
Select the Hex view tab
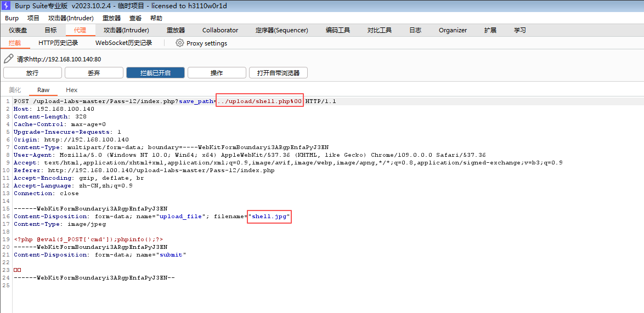[x=72, y=90]
